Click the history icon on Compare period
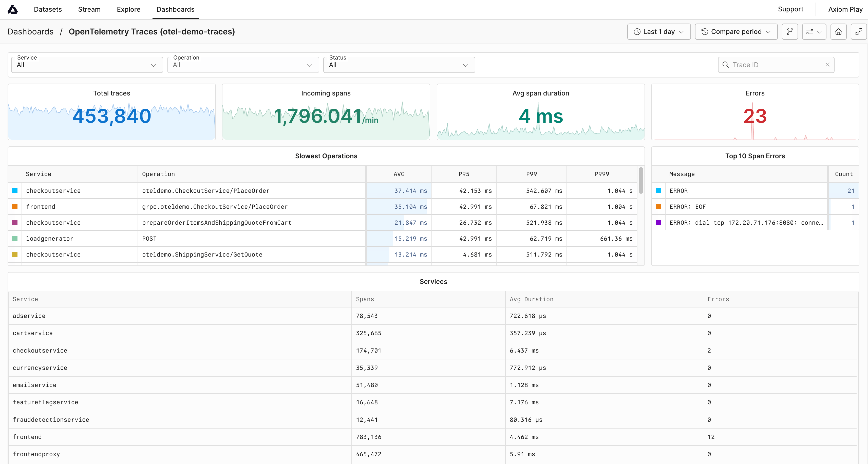The image size is (868, 464). (705, 31)
